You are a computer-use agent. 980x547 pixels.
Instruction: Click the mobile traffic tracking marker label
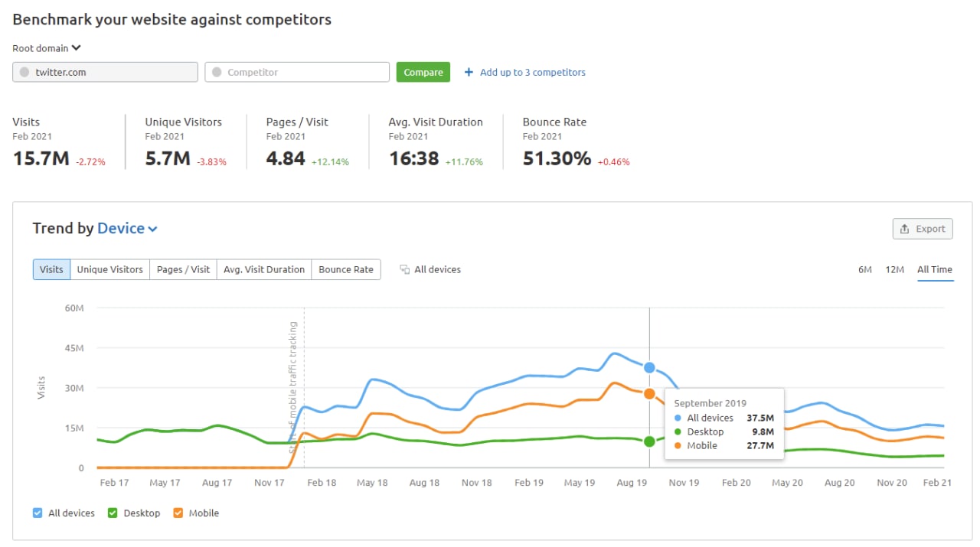[x=292, y=388]
